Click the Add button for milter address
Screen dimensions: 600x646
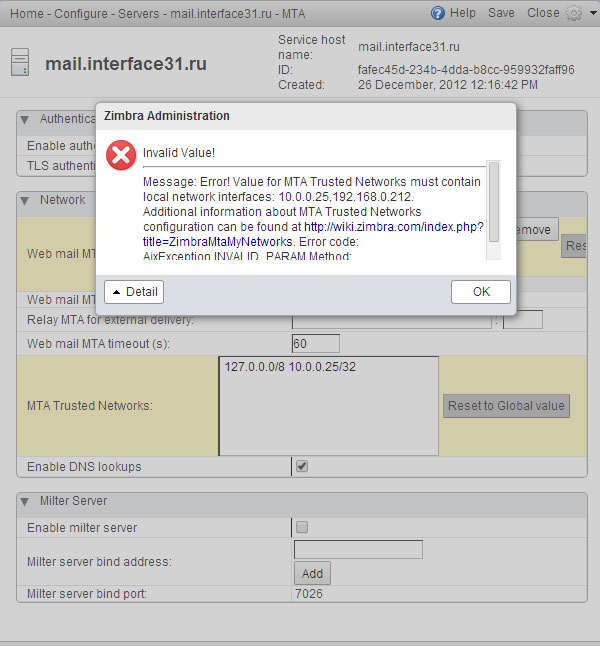click(x=312, y=573)
